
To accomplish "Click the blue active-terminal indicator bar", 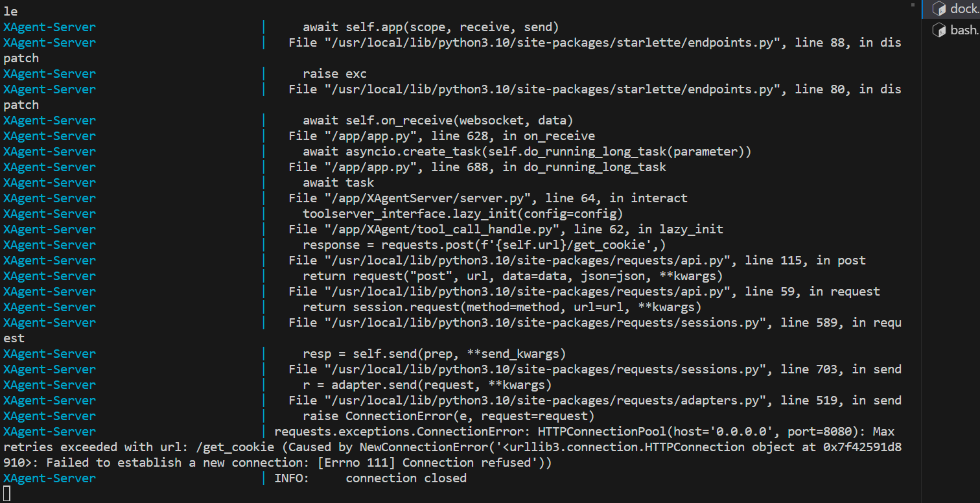I will 924,8.
